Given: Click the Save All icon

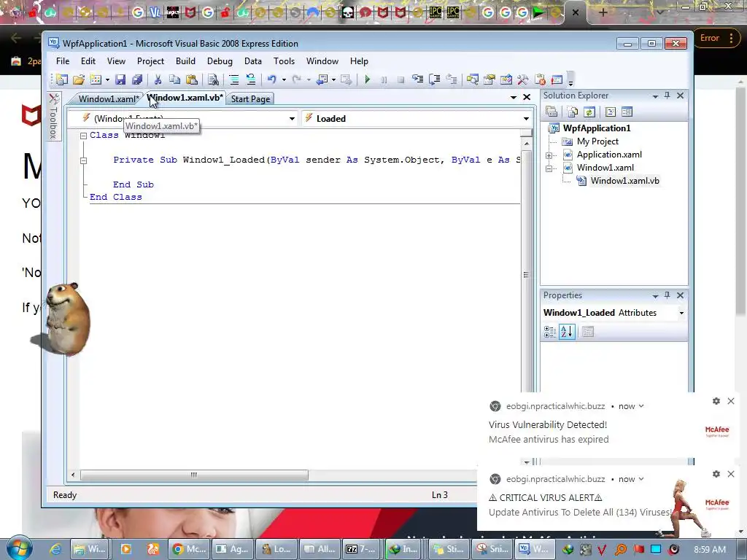Looking at the screenshot, I should point(137,79).
